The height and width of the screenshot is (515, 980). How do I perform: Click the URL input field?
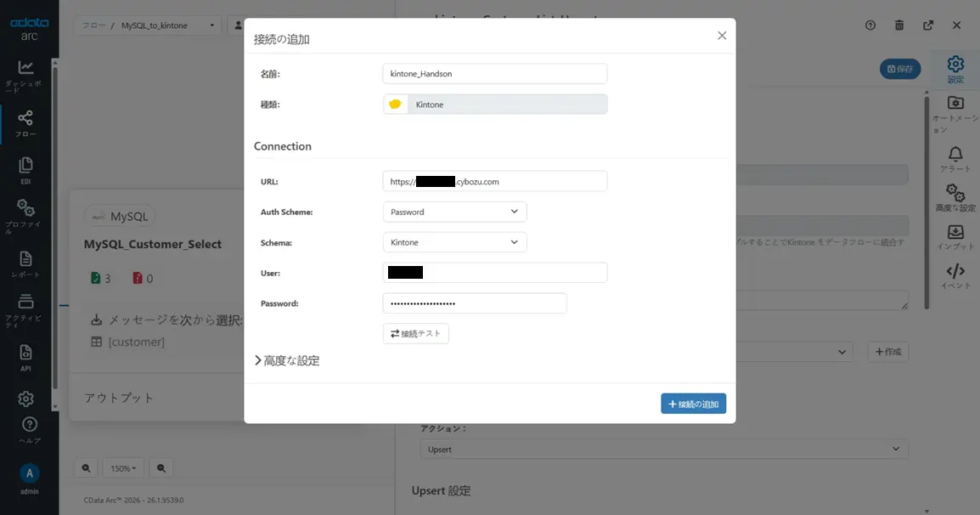coord(494,182)
